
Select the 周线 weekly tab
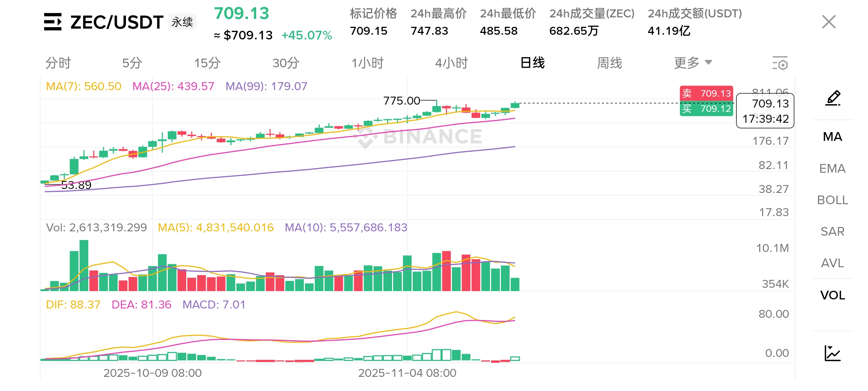(x=609, y=63)
